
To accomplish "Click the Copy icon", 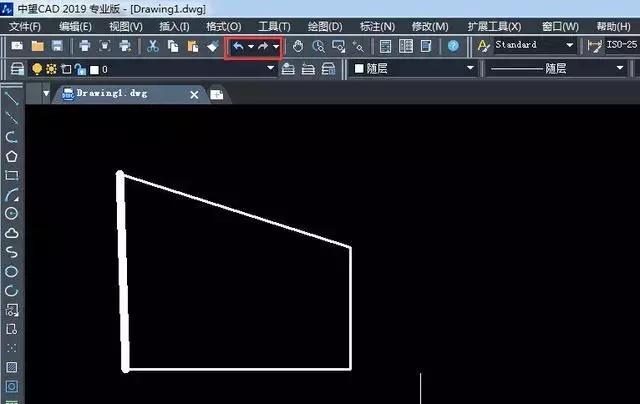I will point(173,46).
